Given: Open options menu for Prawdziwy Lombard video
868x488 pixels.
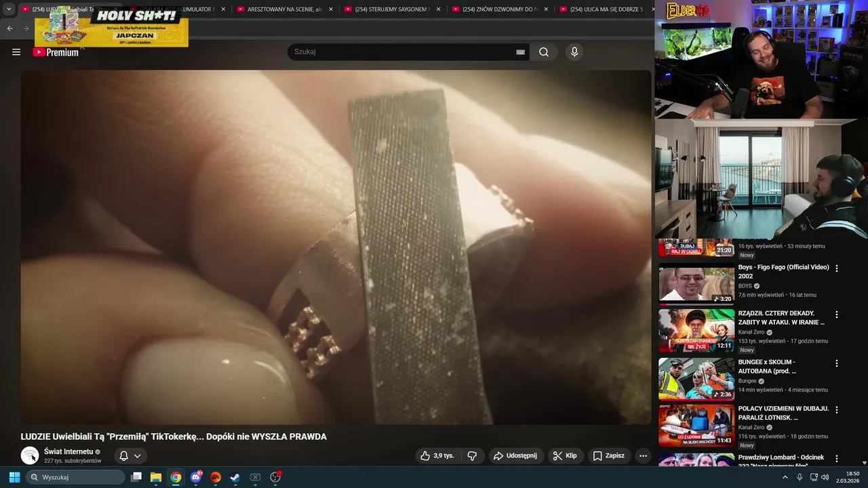Looking at the screenshot, I should (837, 459).
